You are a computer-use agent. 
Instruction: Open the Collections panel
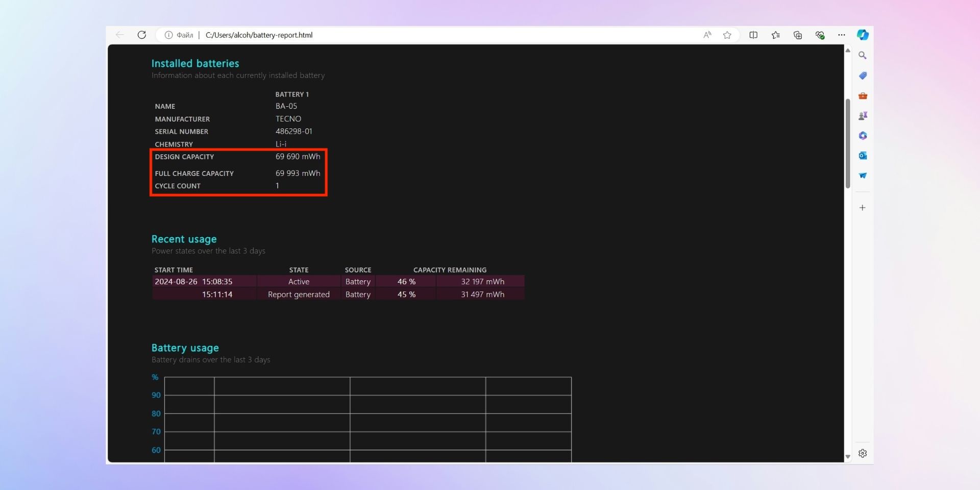[x=798, y=35]
